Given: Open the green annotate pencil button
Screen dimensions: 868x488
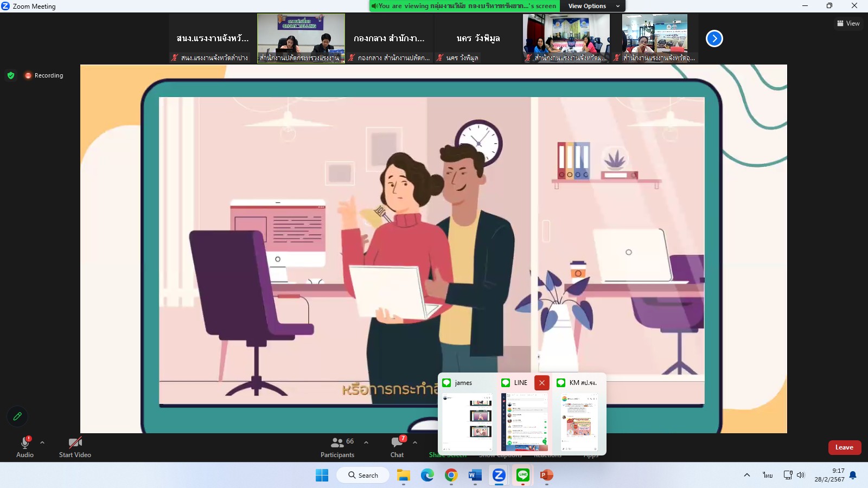Looking at the screenshot, I should click(x=17, y=416).
